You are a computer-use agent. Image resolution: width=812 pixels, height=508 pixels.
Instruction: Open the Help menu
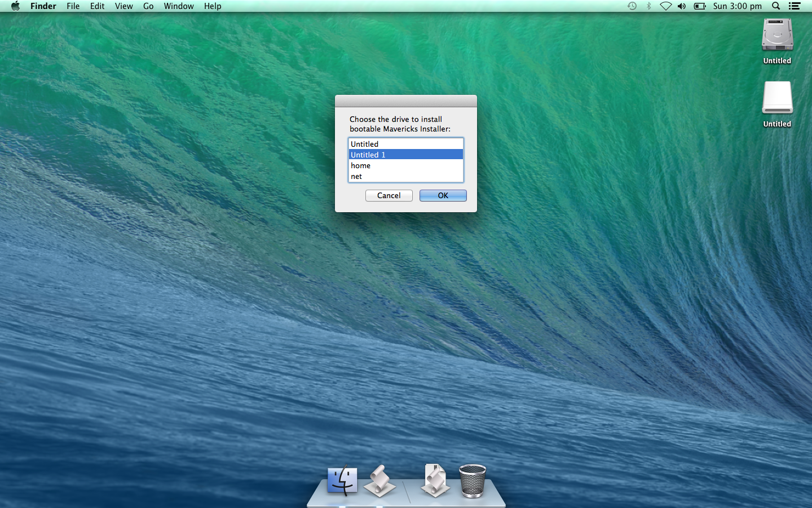(x=213, y=6)
